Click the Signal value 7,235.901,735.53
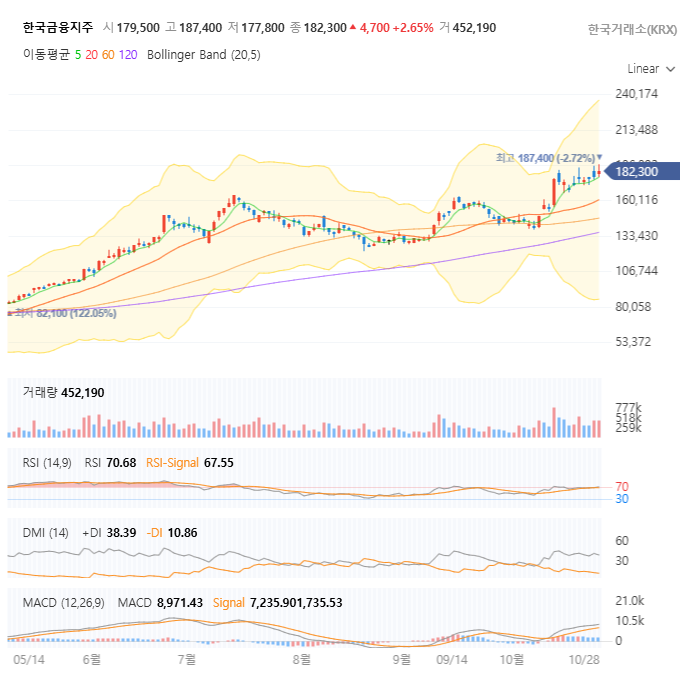The height and width of the screenshot is (697, 680). tap(296, 603)
